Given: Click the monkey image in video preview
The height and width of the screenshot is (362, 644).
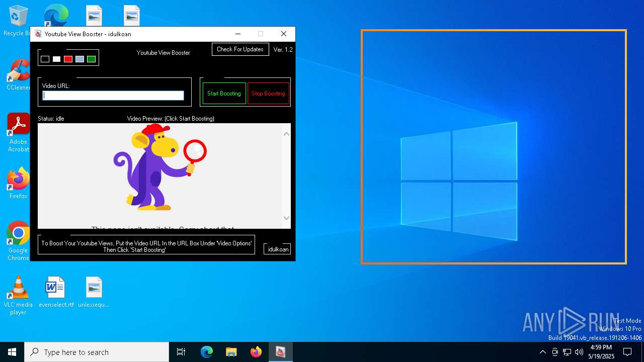Looking at the screenshot, I should pyautogui.click(x=160, y=167).
